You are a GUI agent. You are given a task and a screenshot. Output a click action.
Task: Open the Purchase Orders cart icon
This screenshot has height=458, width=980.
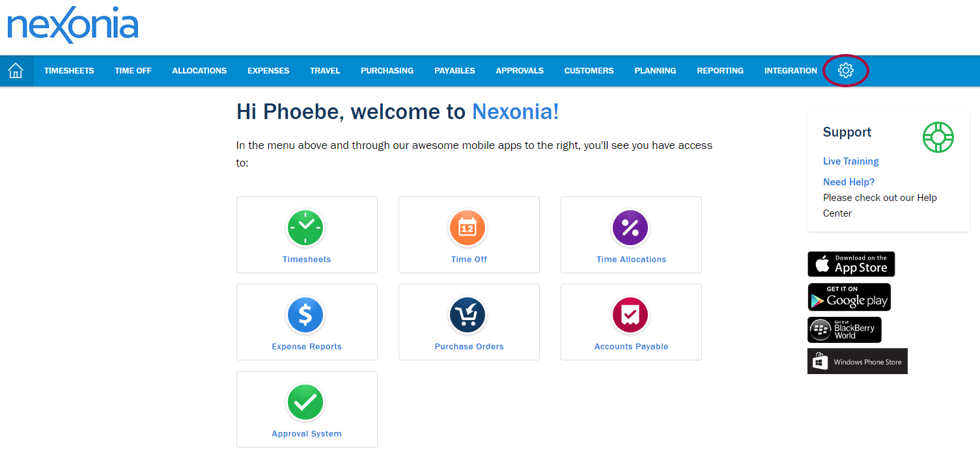468,315
